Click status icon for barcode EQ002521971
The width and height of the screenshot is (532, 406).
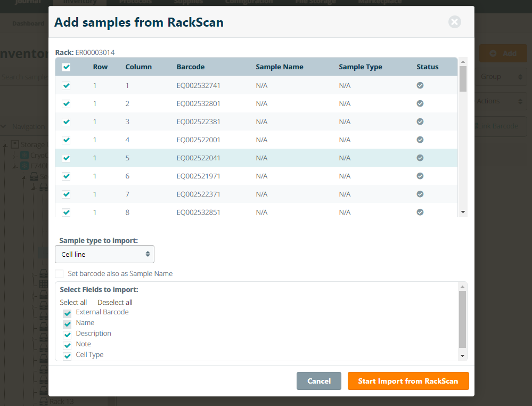420,176
